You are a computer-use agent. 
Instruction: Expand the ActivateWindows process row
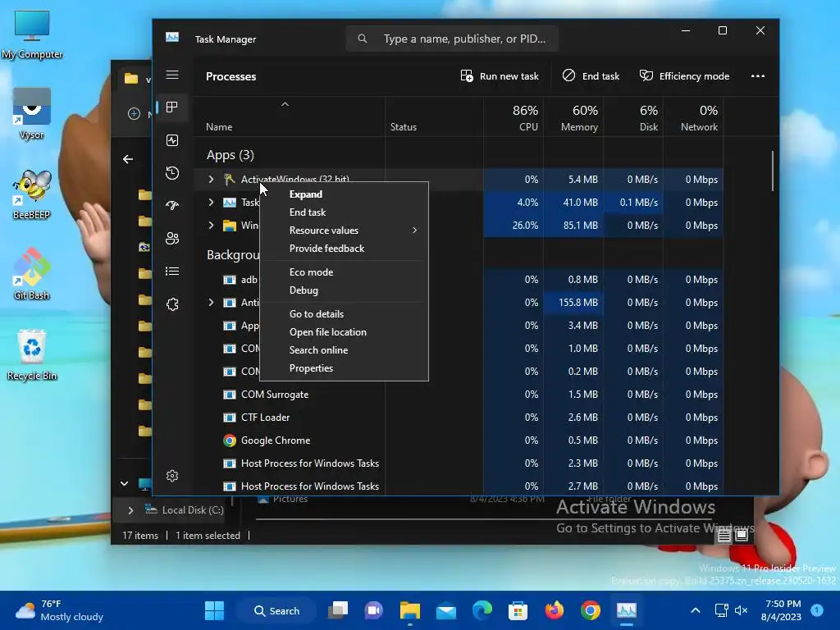(x=211, y=180)
